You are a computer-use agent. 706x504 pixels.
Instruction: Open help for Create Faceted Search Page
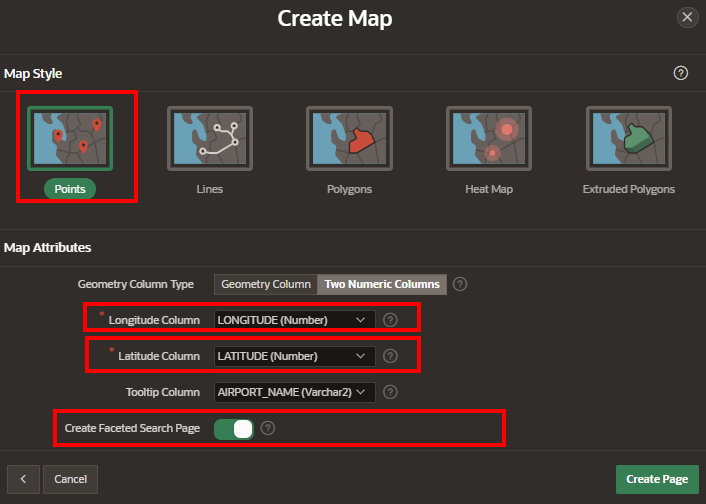pyautogui.click(x=268, y=428)
